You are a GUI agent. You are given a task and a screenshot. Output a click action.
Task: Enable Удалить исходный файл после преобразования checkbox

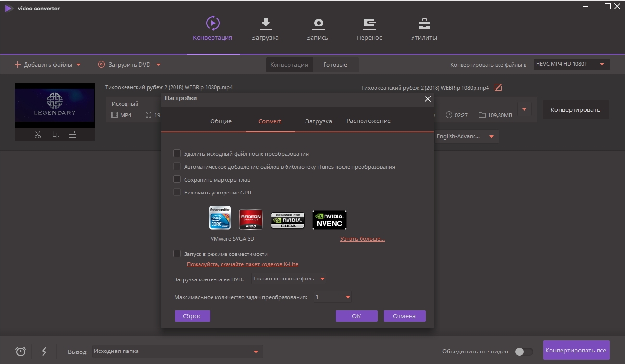177,154
